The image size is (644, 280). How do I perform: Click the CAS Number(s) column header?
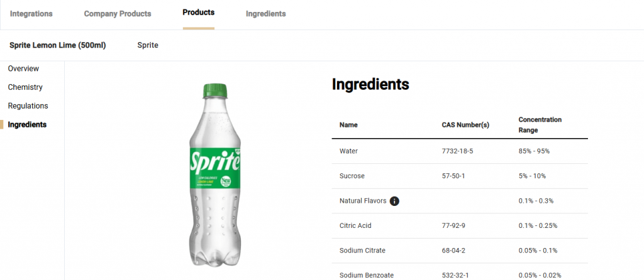click(x=465, y=125)
